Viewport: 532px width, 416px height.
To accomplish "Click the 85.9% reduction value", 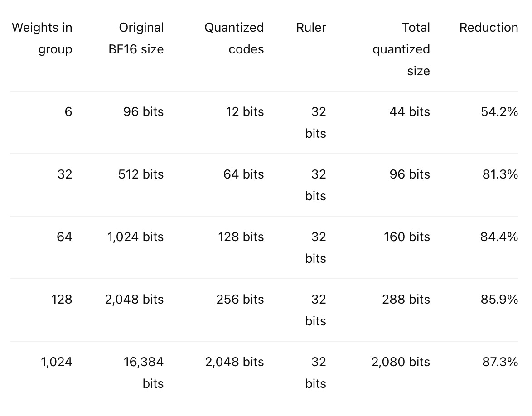I will [x=499, y=299].
